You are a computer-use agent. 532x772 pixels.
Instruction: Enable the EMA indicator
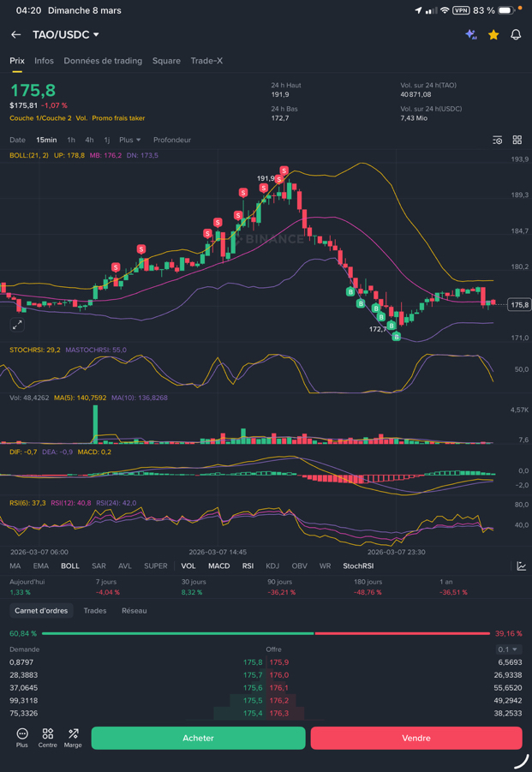point(41,566)
